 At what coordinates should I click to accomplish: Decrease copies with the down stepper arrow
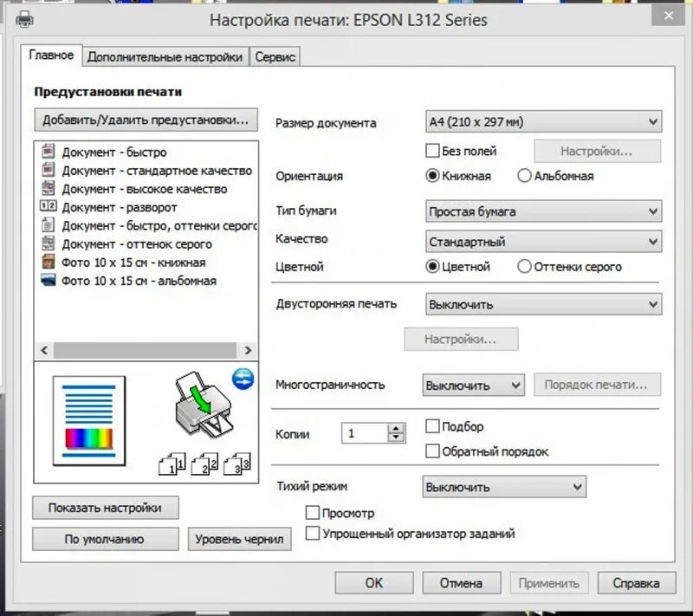point(397,438)
